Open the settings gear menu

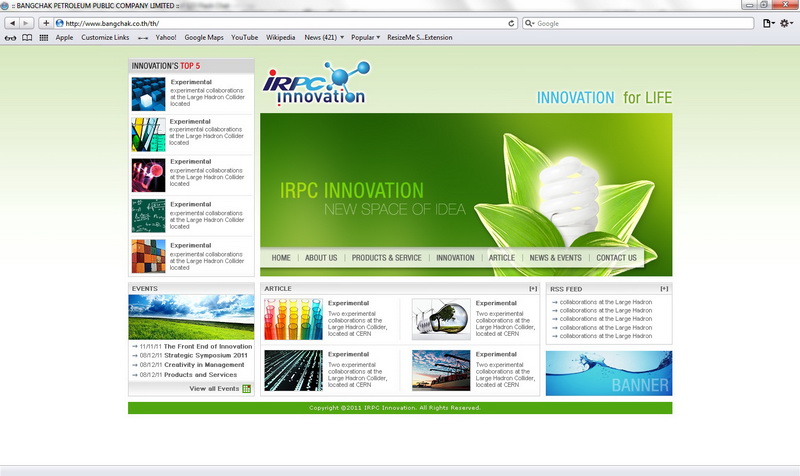(x=786, y=23)
